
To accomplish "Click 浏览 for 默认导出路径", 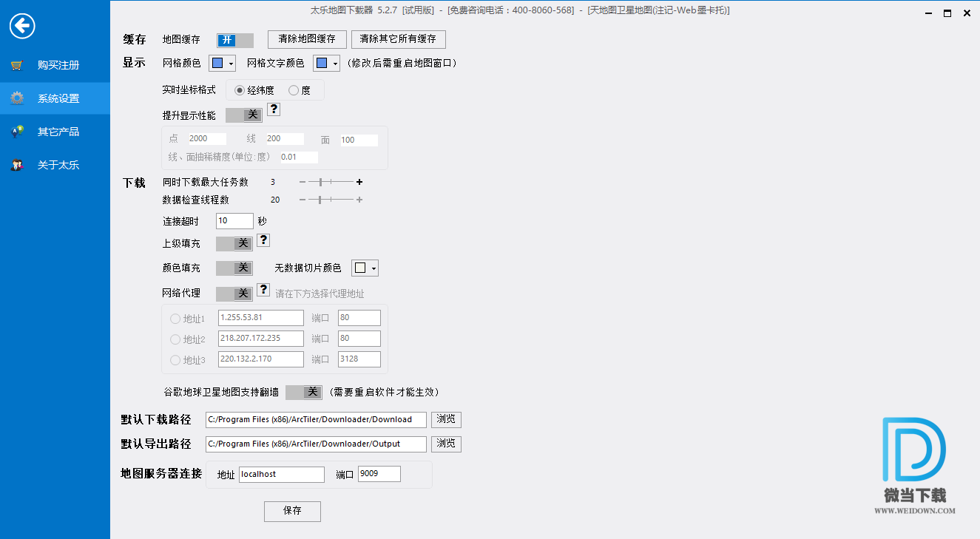I will point(446,444).
